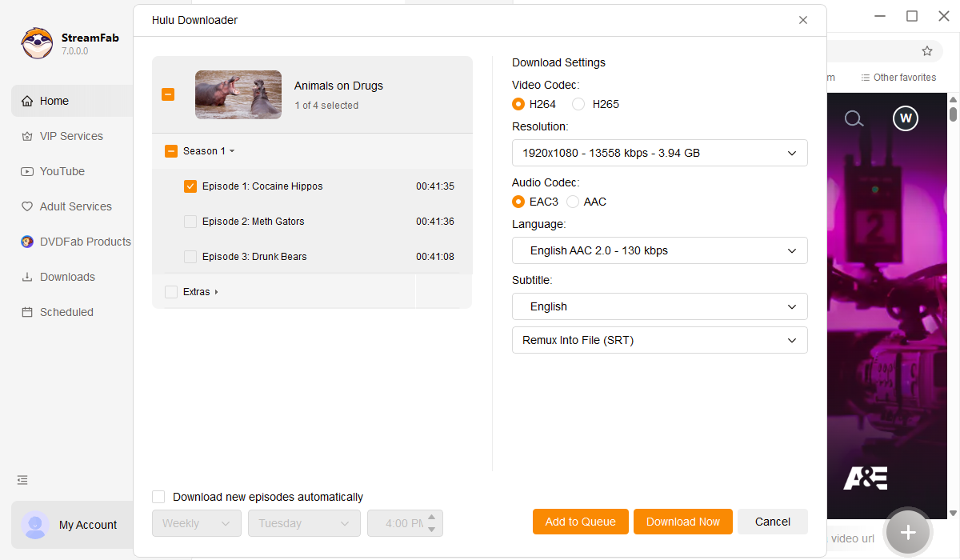
Task: Click the browser vertical scrollbar thumb
Action: pos(953,114)
